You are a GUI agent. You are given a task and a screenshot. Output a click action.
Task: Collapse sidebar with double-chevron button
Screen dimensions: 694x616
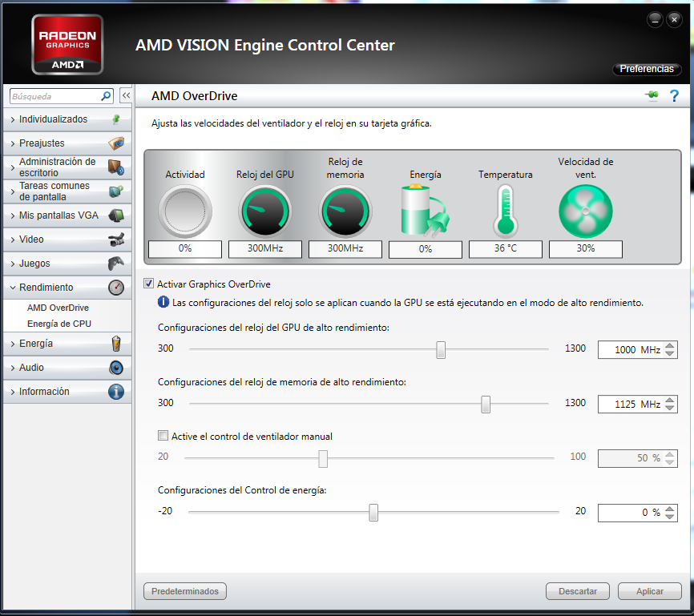pyautogui.click(x=126, y=95)
